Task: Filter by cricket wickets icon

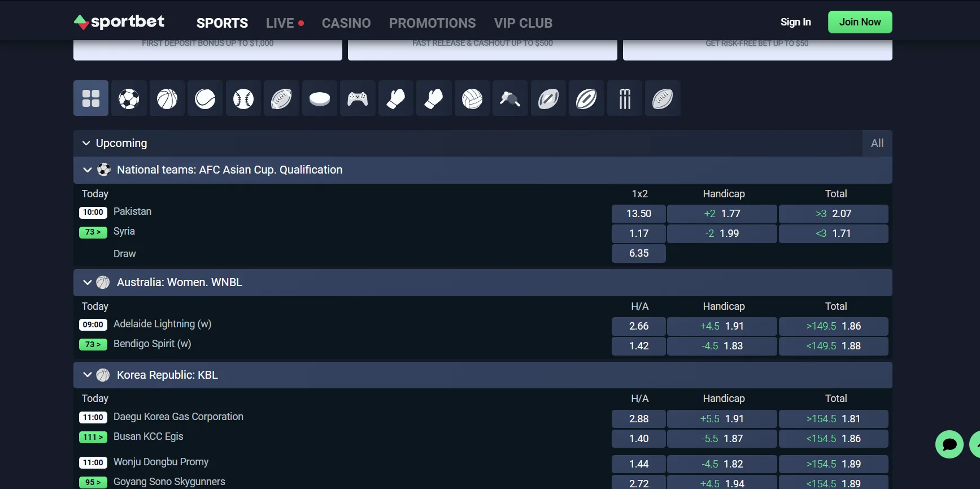Action: tap(625, 98)
